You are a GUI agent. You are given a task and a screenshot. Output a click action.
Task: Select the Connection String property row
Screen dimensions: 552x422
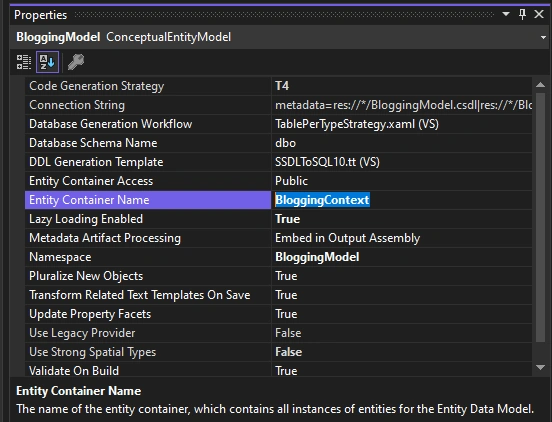tap(278, 105)
